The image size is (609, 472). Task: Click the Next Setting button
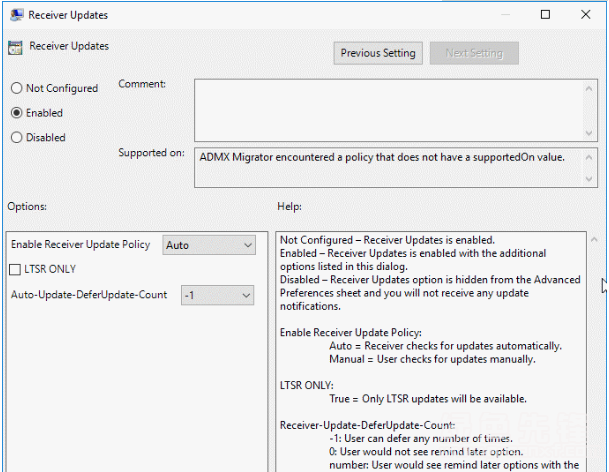tap(474, 53)
